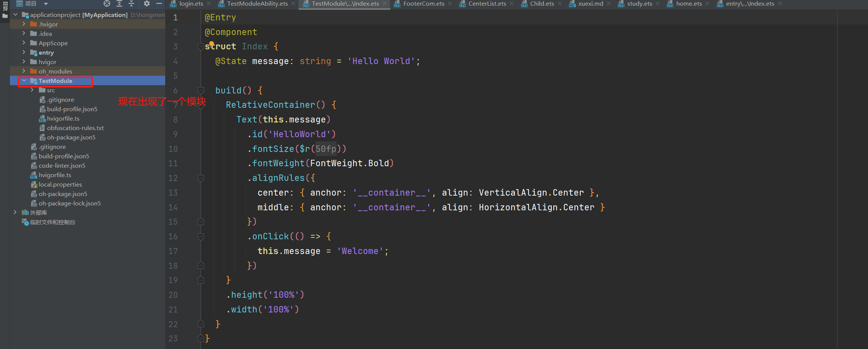
Task: Expand the src folder in TestModule
Action: 32,90
